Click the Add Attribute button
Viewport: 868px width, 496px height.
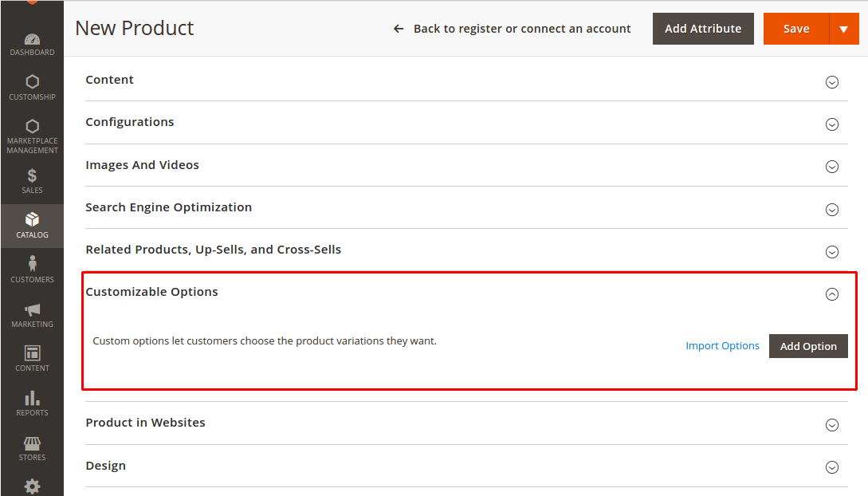tap(703, 29)
